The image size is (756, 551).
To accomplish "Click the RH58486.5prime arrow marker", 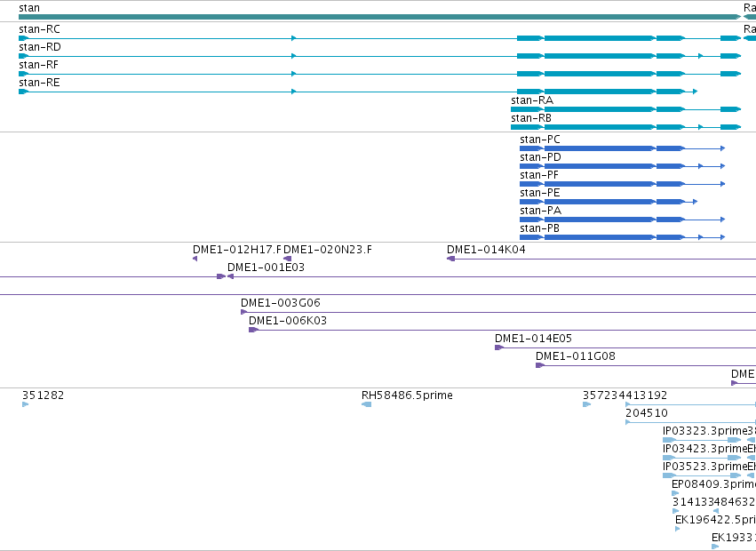I will (x=366, y=404).
